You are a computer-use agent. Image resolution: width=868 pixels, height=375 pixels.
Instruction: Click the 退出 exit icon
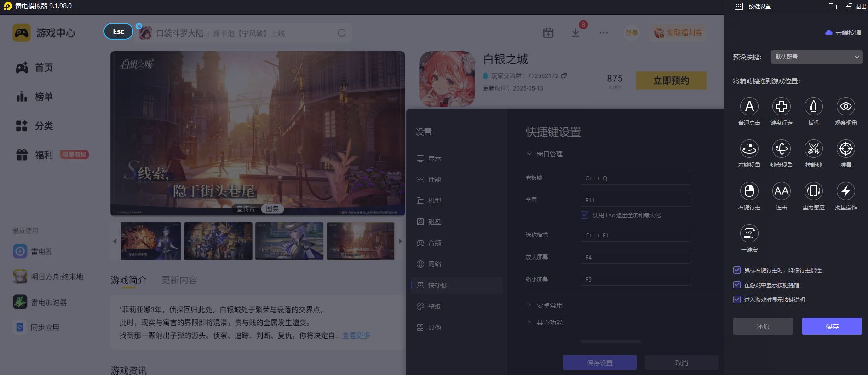(856, 6)
